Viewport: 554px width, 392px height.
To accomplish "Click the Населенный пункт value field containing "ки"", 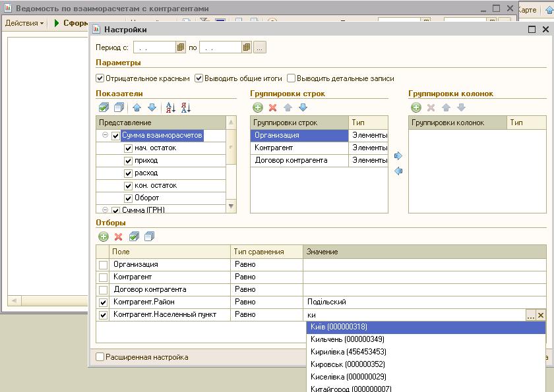I will click(x=415, y=315).
